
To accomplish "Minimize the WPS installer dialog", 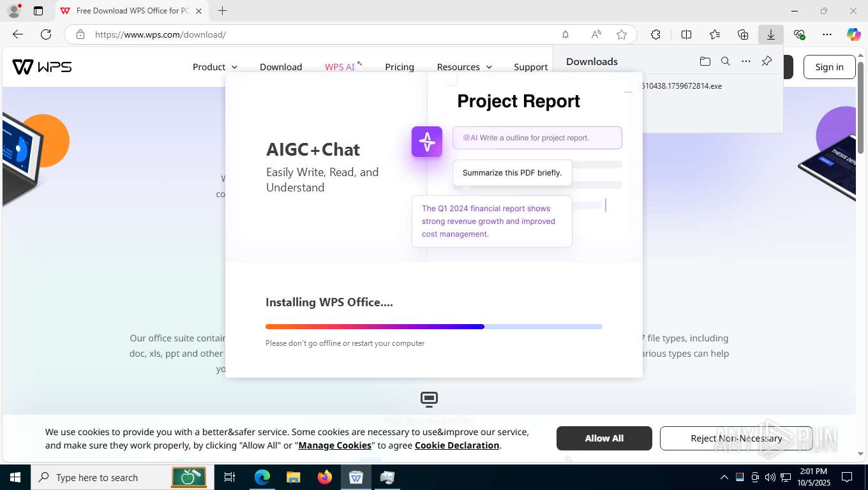I will [628, 93].
